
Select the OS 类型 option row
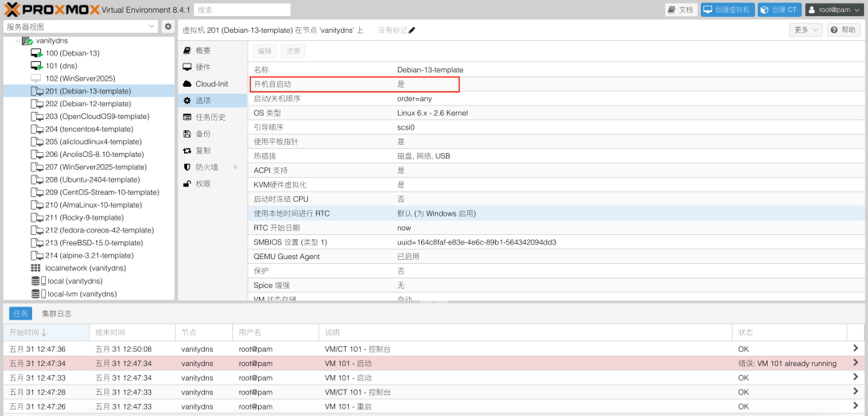(x=555, y=113)
